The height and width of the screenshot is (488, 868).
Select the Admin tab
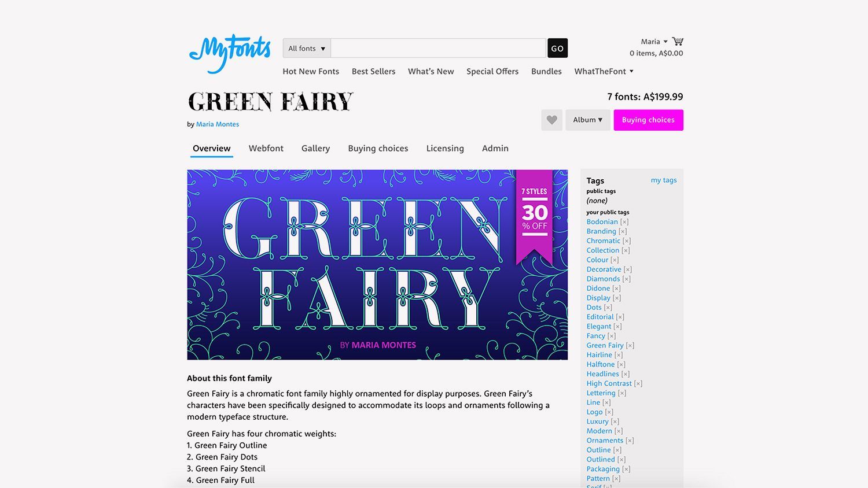[x=495, y=149]
